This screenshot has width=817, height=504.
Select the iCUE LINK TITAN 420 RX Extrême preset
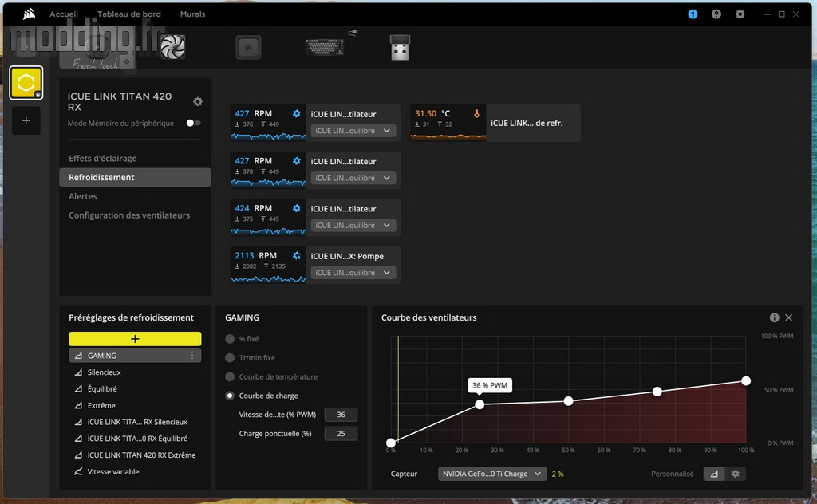(x=135, y=455)
